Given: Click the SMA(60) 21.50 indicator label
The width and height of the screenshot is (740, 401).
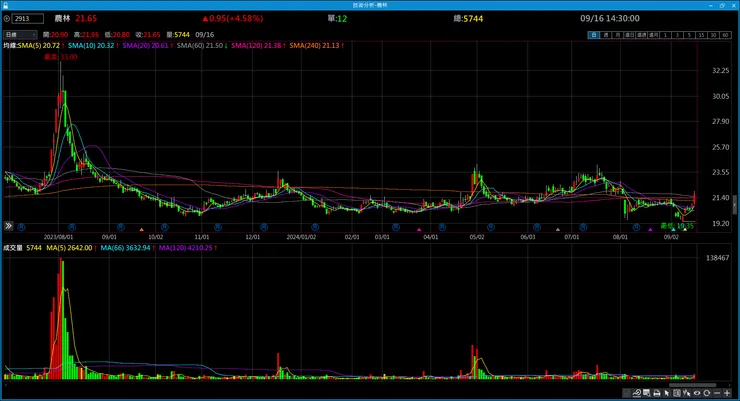Looking at the screenshot, I should (x=200, y=45).
